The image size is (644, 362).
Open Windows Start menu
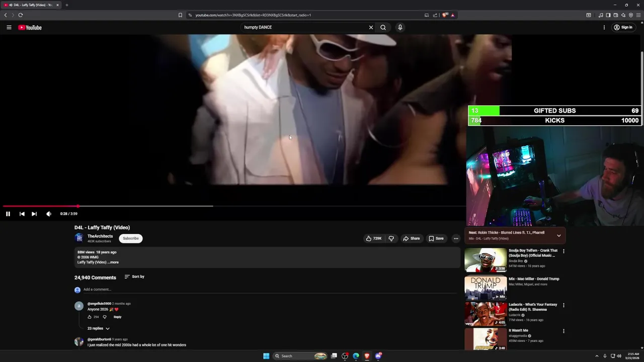click(x=266, y=356)
